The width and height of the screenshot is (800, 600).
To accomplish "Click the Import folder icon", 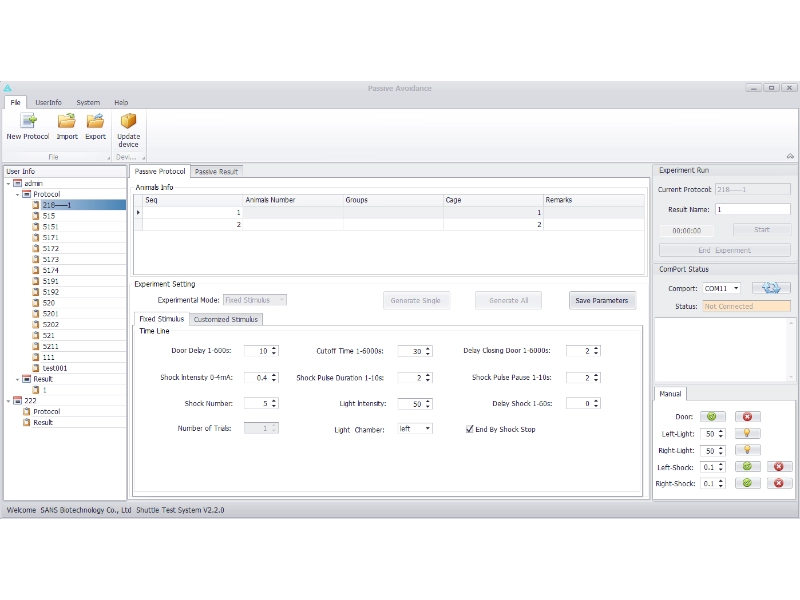I will pos(67,122).
